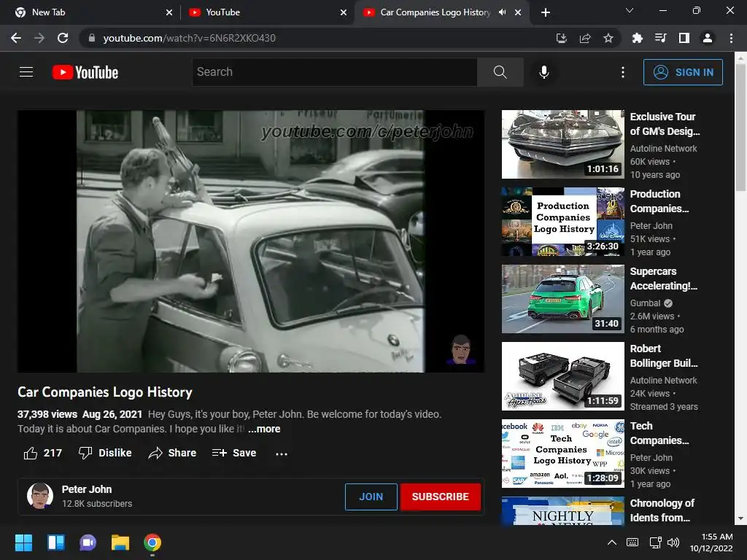
Task: Open File Explorer from the taskbar
Action: click(120, 542)
